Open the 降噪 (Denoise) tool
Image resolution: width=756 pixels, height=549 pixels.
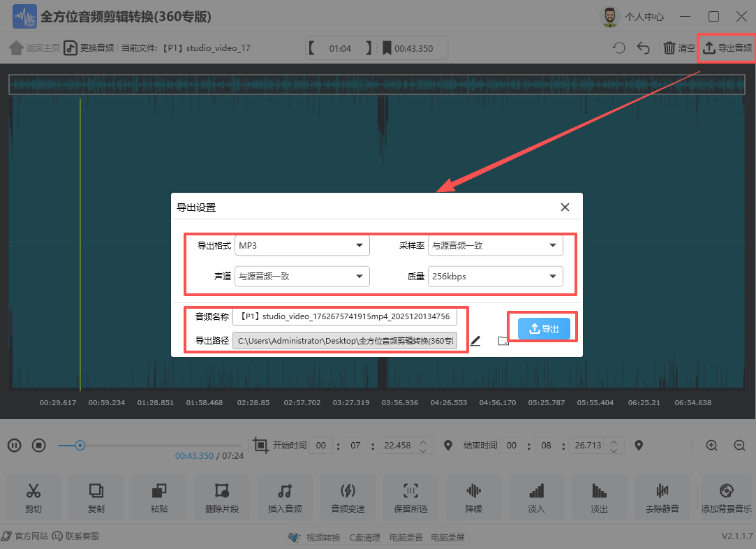click(x=473, y=497)
